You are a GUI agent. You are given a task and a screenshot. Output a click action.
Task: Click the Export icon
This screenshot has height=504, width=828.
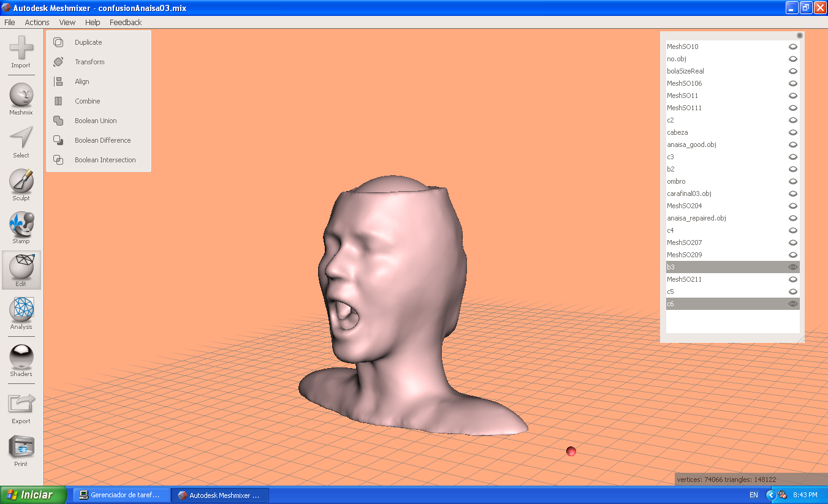(x=21, y=403)
